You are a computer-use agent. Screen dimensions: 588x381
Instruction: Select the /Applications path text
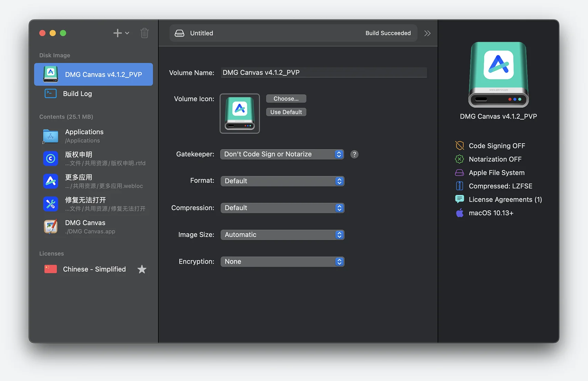[x=82, y=140]
